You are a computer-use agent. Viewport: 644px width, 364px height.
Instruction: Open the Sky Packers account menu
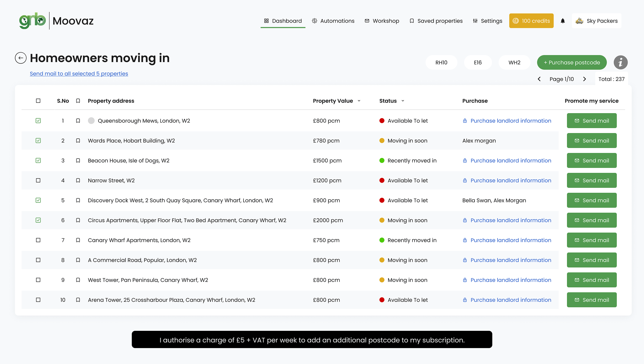click(x=597, y=21)
